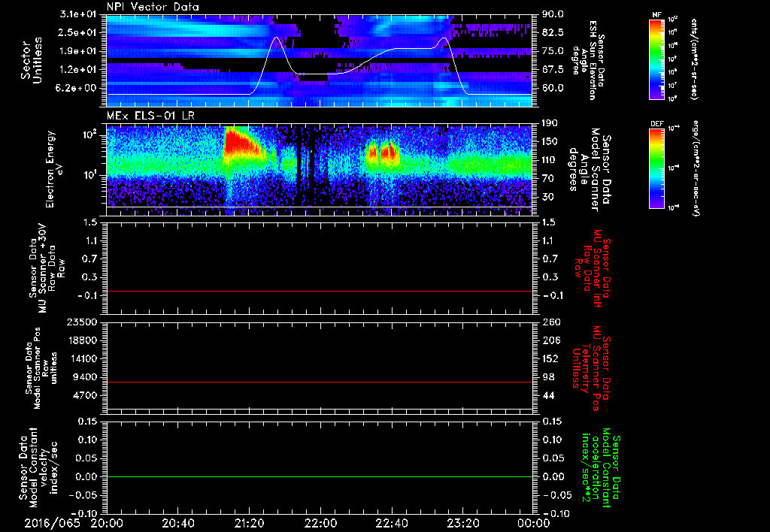Click the "4700" scanner position tick
770x532 pixels.
click(86, 395)
